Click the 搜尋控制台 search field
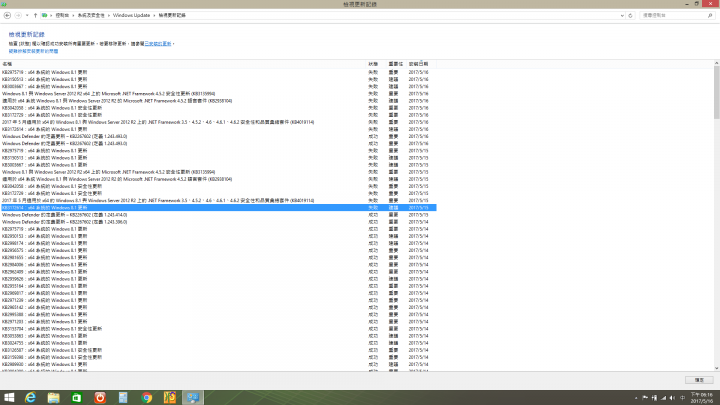The width and height of the screenshot is (720, 405). point(673,15)
